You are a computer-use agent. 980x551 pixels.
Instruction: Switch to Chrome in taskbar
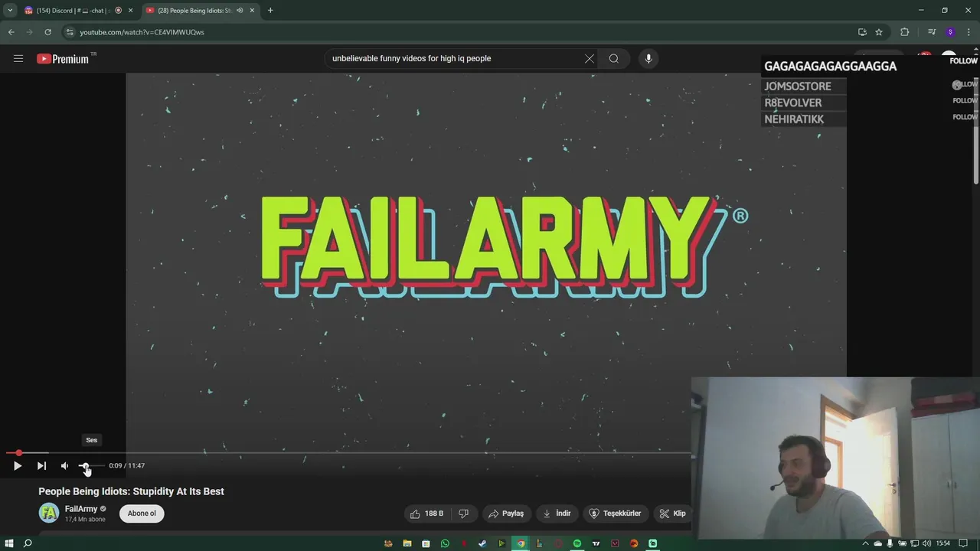pyautogui.click(x=521, y=543)
